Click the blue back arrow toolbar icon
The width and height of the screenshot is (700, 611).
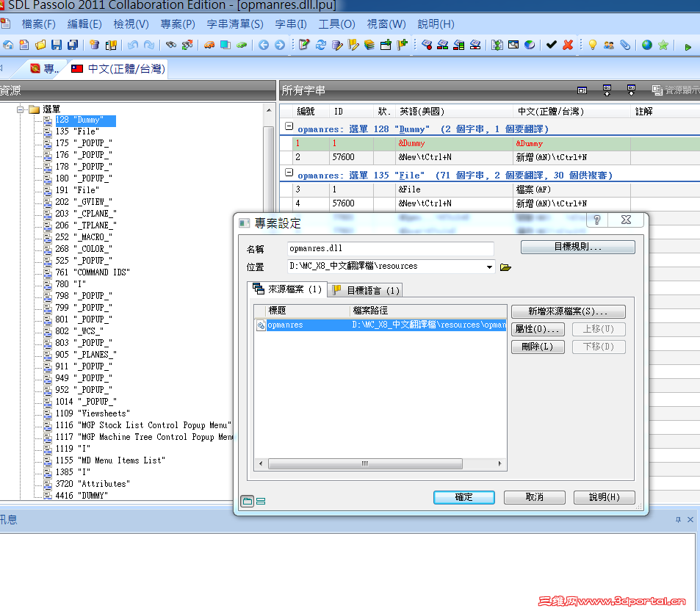(x=264, y=45)
